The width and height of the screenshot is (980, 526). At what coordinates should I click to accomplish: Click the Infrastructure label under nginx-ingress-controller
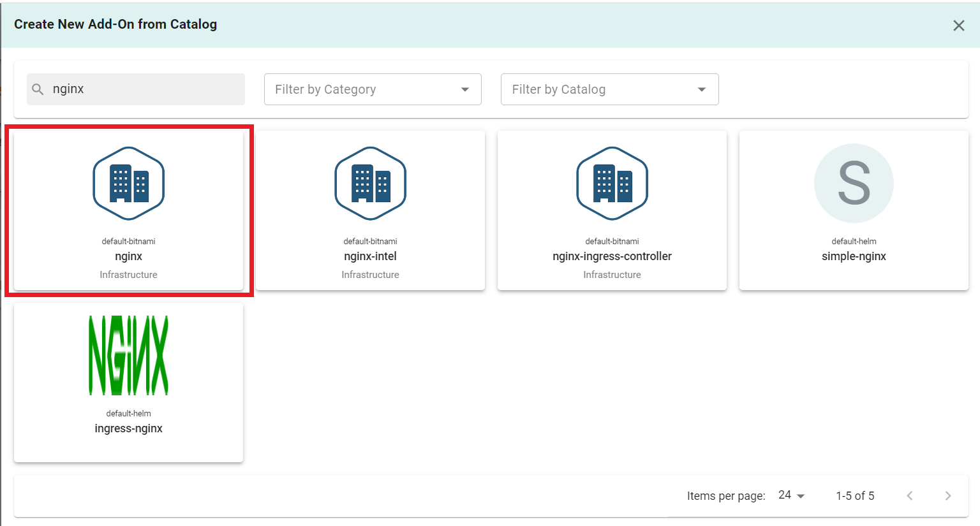[x=612, y=275]
